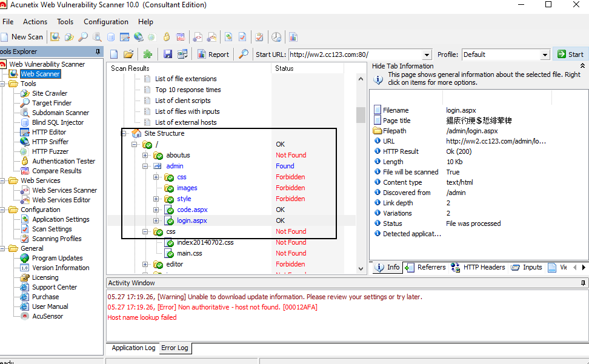The image size is (589, 364).
Task: Select List of external hosts entry
Action: pyautogui.click(x=185, y=122)
